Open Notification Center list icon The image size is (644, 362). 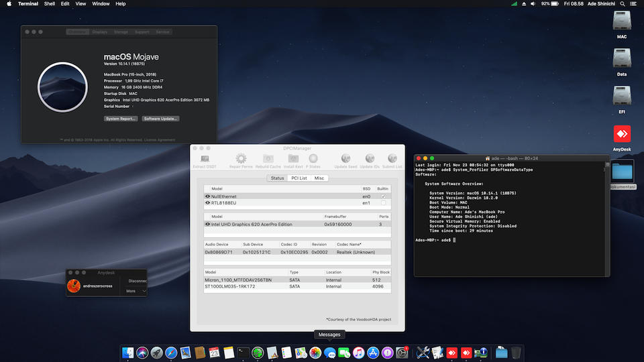point(633,4)
